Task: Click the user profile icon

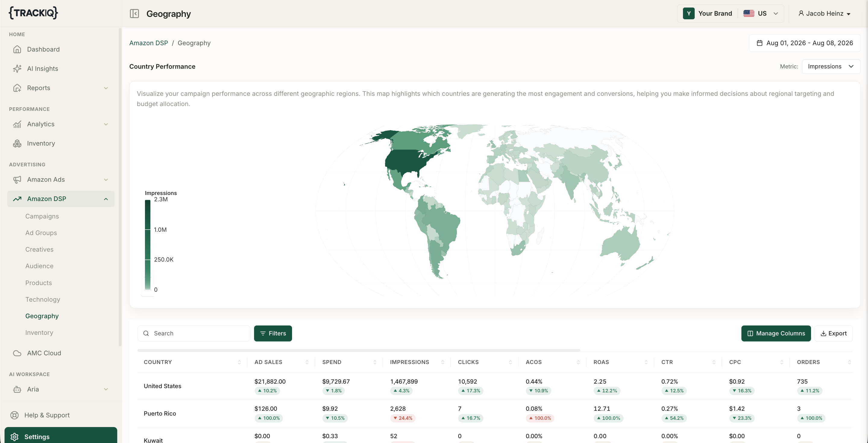Action: click(x=801, y=13)
